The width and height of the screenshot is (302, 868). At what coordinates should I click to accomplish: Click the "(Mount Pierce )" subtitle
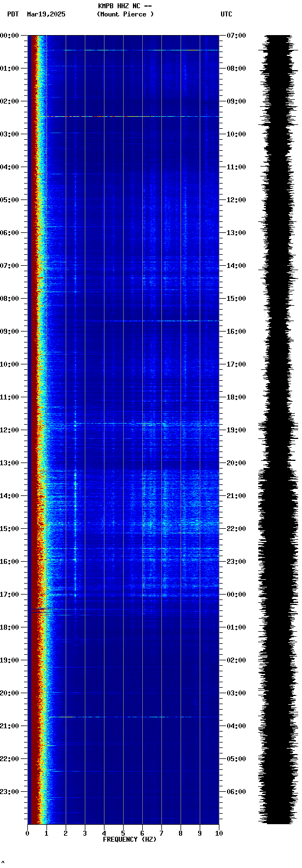pos(125,14)
